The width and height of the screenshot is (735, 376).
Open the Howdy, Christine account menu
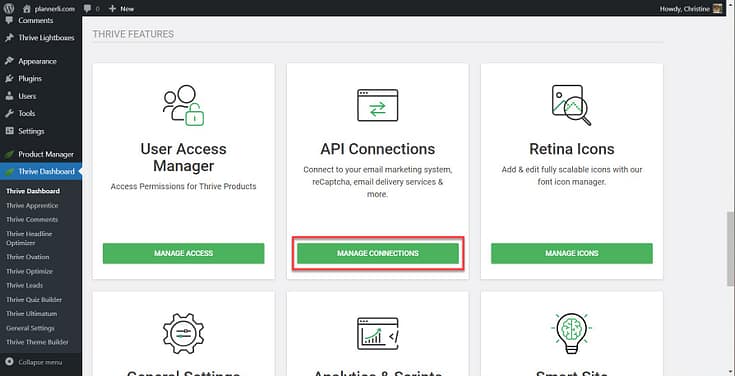click(x=691, y=8)
